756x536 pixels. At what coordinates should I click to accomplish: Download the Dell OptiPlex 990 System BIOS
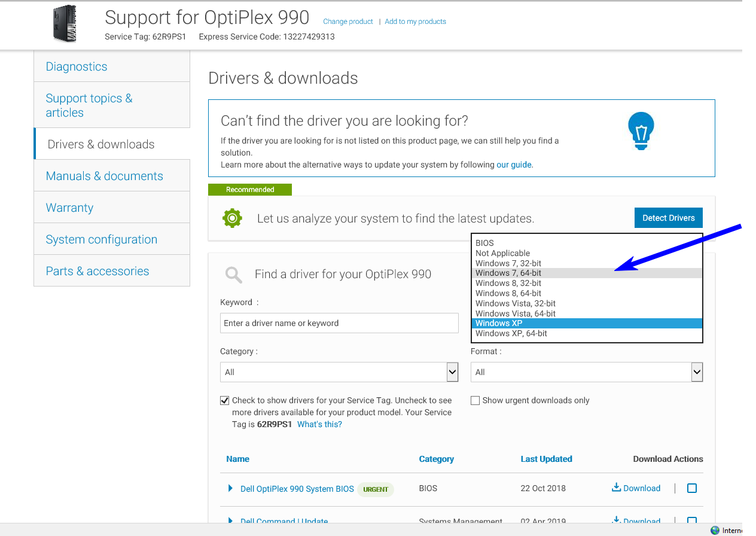point(636,488)
